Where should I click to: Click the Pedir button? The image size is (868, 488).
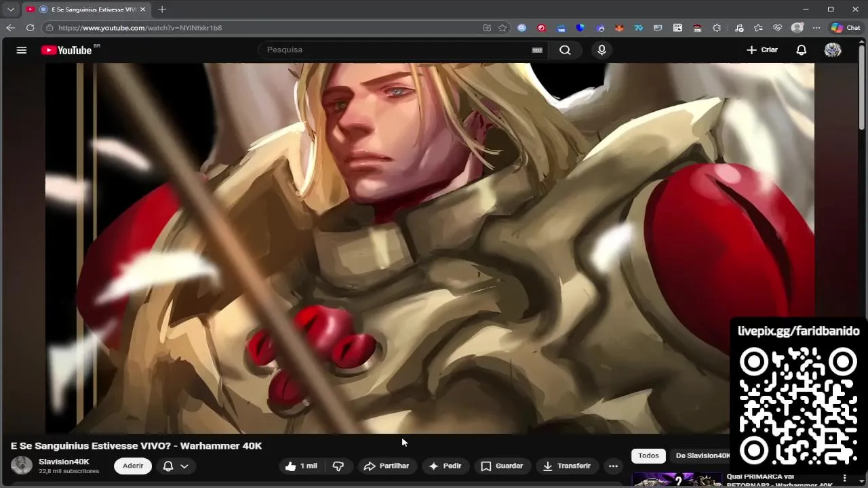pyautogui.click(x=445, y=466)
